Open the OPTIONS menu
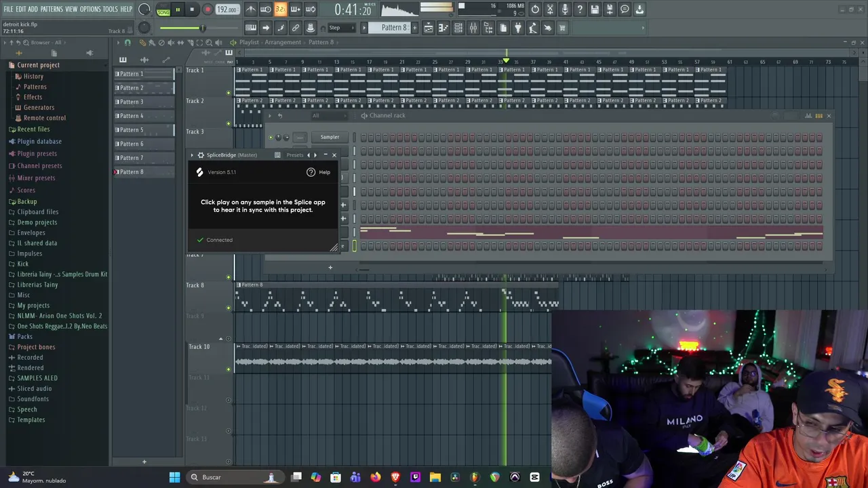The width and height of the screenshot is (868, 488). [90, 9]
